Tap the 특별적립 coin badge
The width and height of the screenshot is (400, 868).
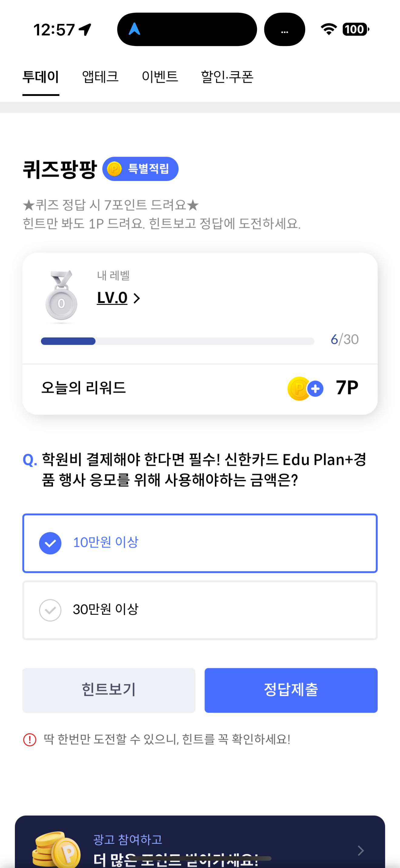coord(140,169)
